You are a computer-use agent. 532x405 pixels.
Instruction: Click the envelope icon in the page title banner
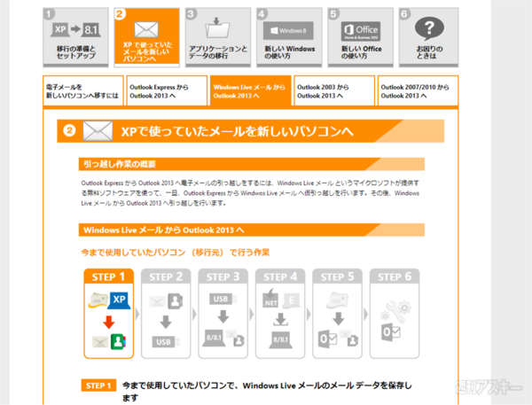pos(98,131)
